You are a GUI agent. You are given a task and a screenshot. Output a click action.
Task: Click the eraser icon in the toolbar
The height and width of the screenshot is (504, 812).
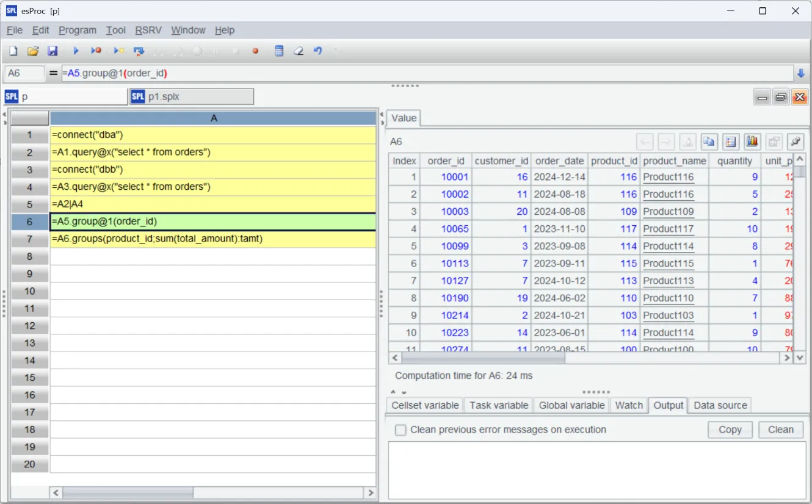pyautogui.click(x=299, y=51)
